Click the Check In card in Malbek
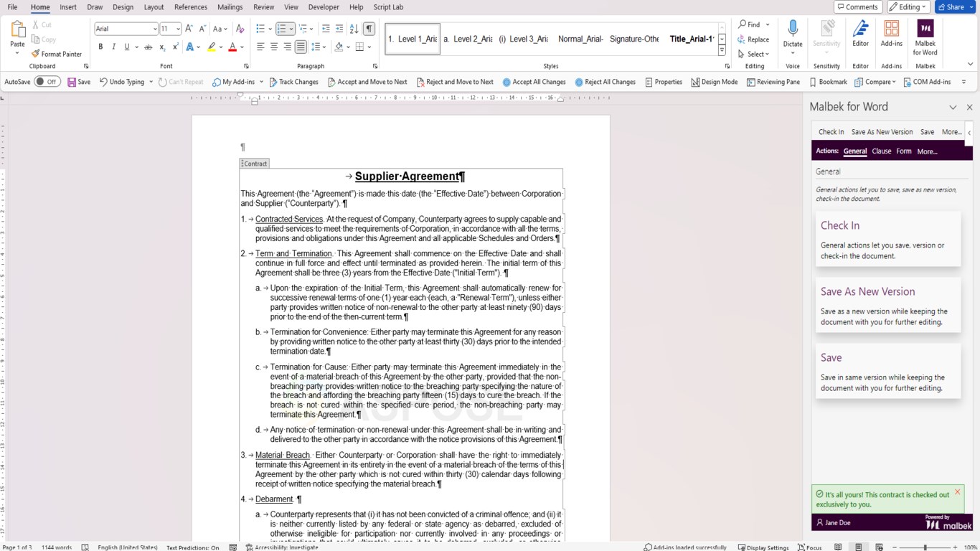Screen dimensions: 980x551 click(x=888, y=239)
